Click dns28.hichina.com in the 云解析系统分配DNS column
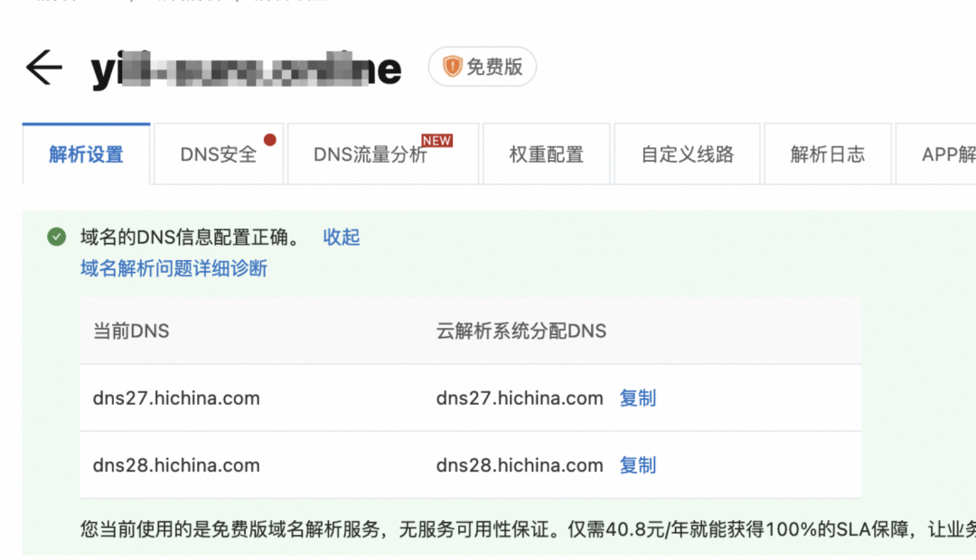 (520, 465)
